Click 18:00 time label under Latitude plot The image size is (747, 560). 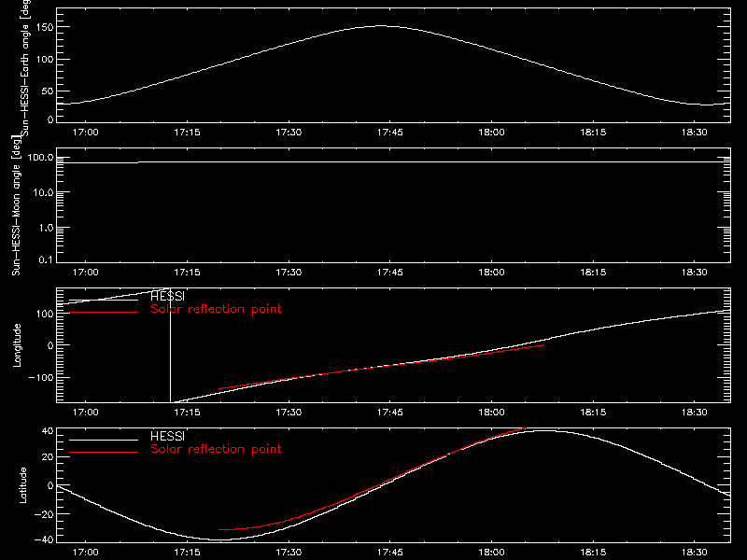coord(491,552)
